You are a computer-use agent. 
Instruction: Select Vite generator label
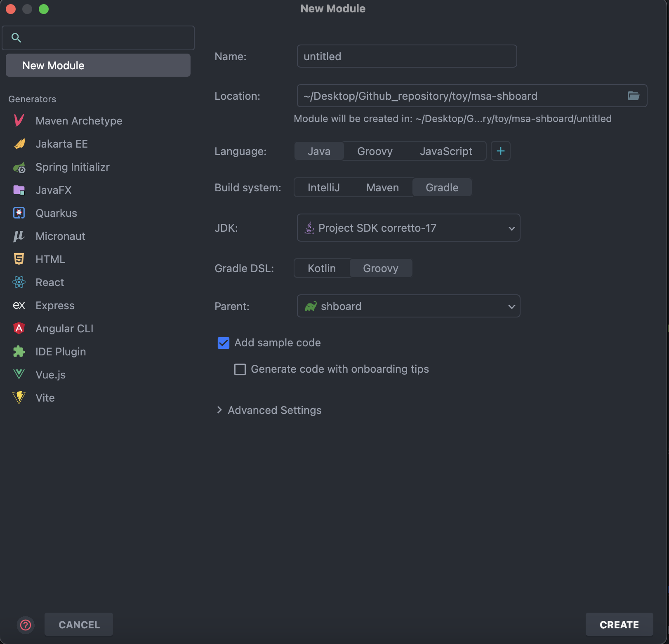(45, 398)
